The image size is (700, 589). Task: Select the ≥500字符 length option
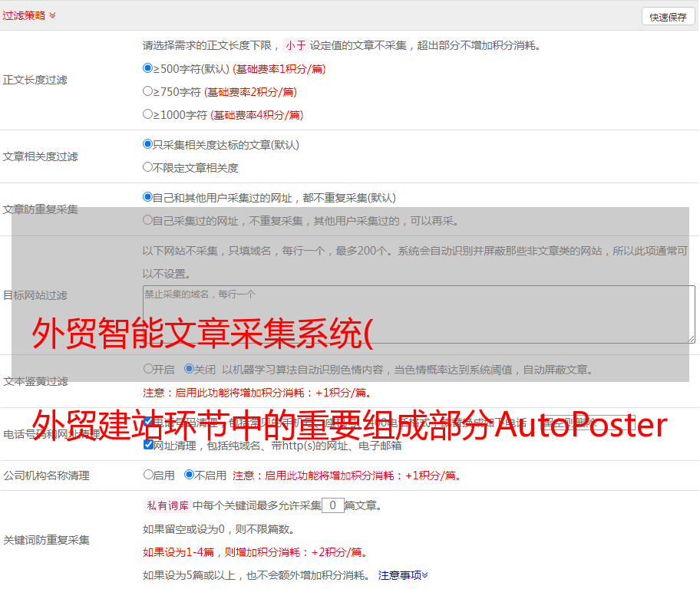(x=147, y=68)
